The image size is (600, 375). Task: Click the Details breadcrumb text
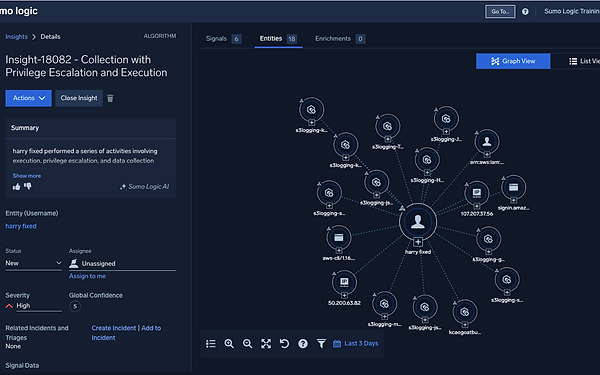pyautogui.click(x=51, y=37)
